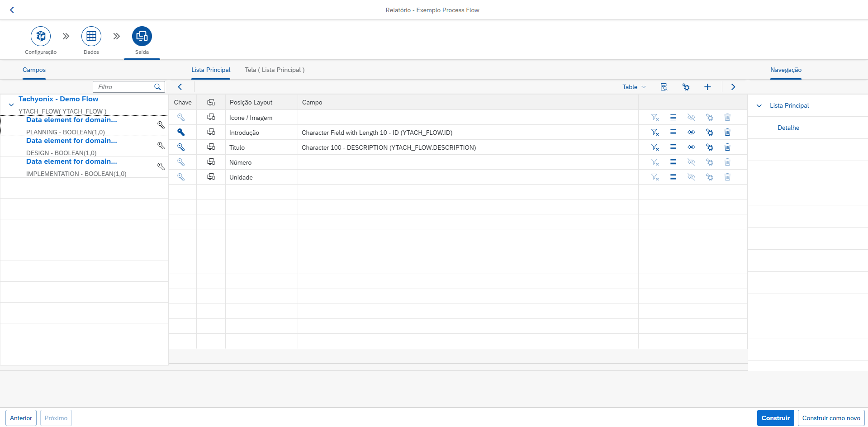Select the YTACH_FLOW.DESCRIPTION field cell
This screenshot has height=427, width=868.
click(x=468, y=147)
